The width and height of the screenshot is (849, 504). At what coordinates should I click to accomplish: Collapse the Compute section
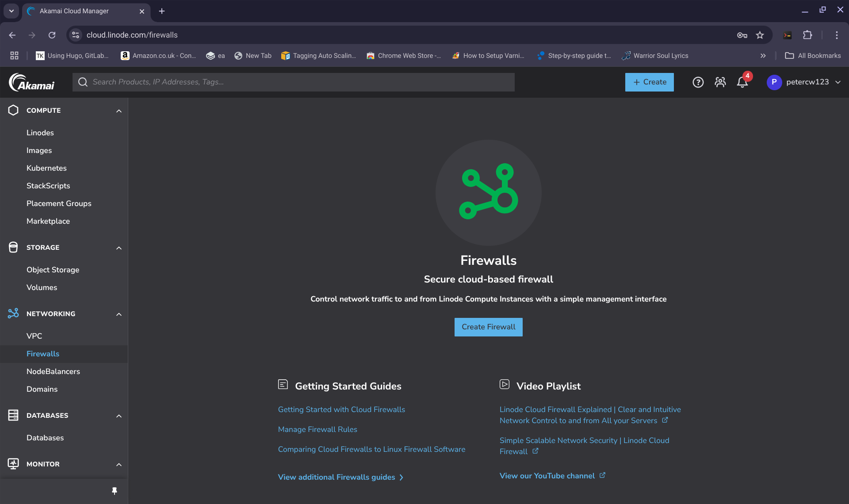[119, 111]
